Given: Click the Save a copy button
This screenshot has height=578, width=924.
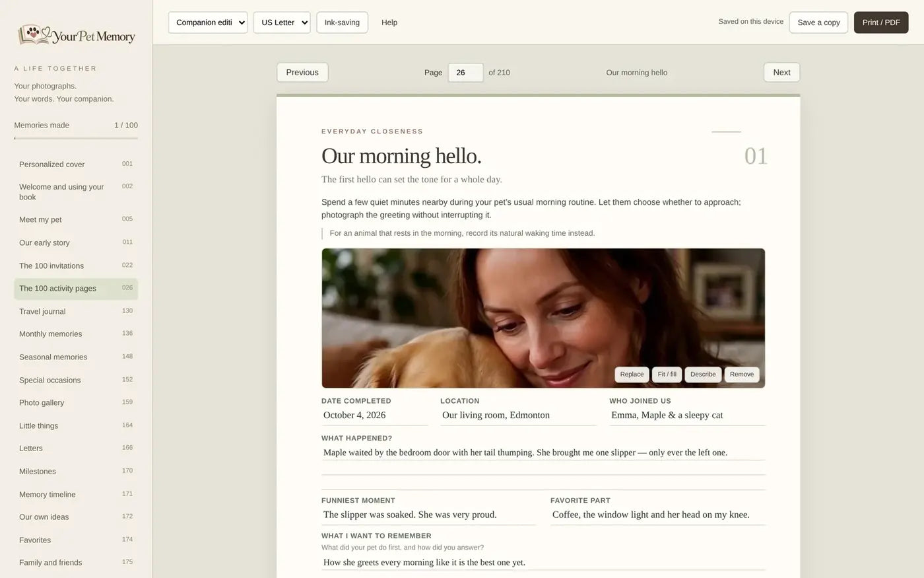Looking at the screenshot, I should point(818,22).
